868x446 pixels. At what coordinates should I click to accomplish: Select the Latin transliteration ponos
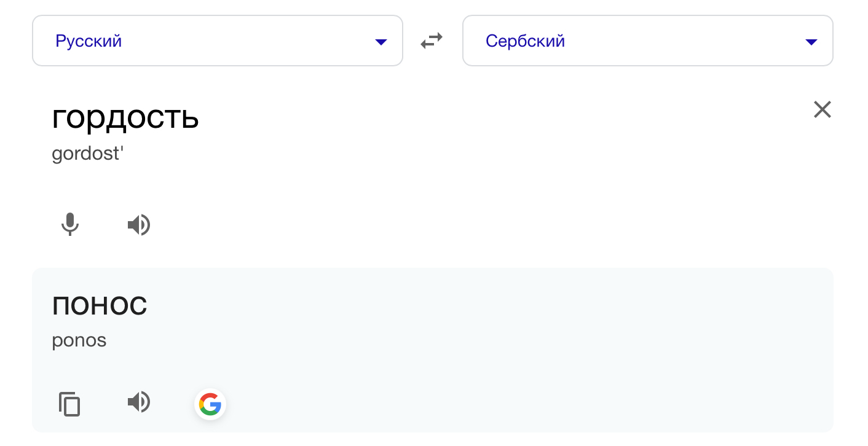(79, 340)
